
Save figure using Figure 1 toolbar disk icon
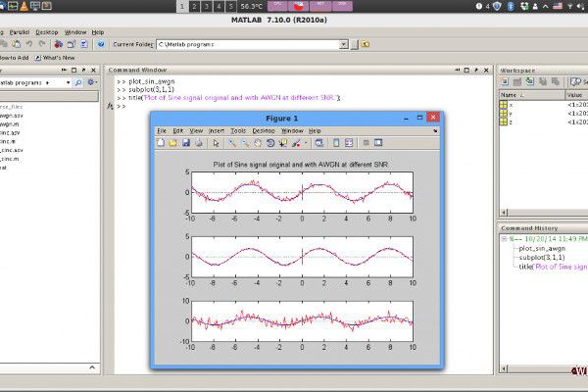tap(186, 143)
